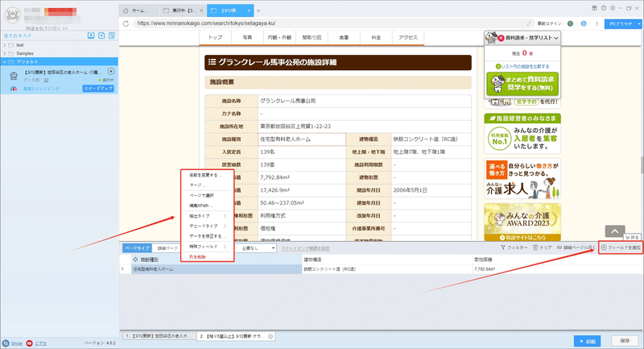This screenshot has height=349, width=644.
Task: Click the browser reload icon beside the URL
Action: pos(126,23)
